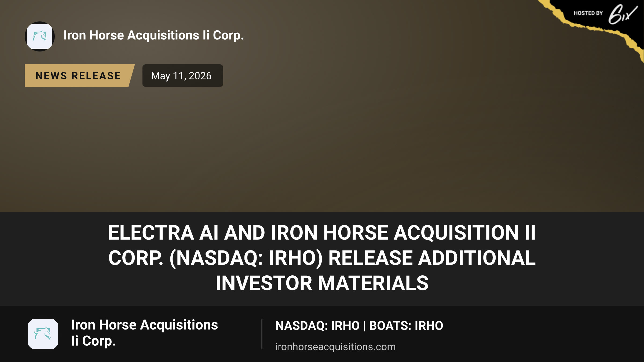
Task: Open the 6ix host logo
Action: [x=623, y=14]
